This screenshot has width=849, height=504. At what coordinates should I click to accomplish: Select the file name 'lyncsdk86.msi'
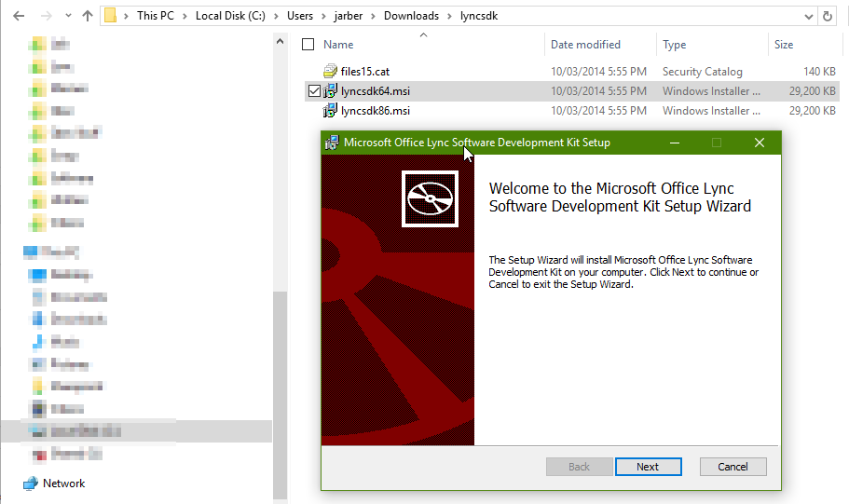tap(376, 111)
